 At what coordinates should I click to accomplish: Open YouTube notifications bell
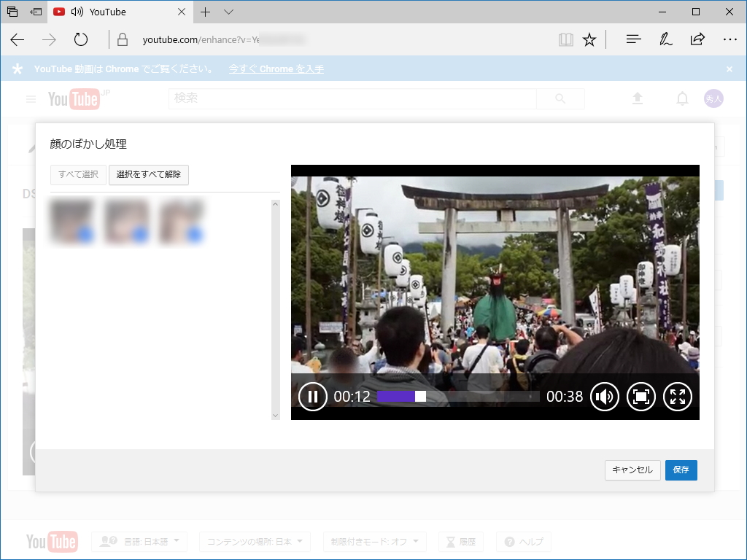pos(682,98)
